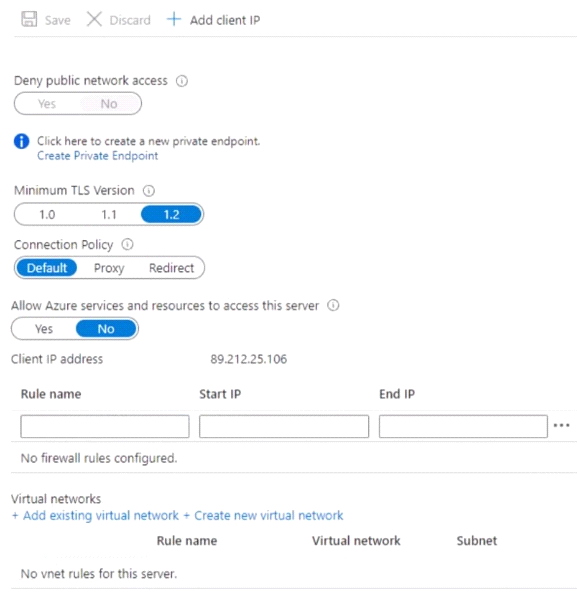Follow the Create Private Endpoint link
The width and height of the screenshot is (577, 595).
(x=97, y=156)
